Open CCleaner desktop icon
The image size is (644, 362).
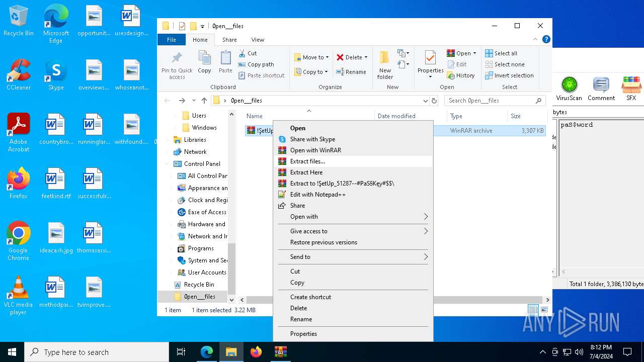[x=19, y=75]
